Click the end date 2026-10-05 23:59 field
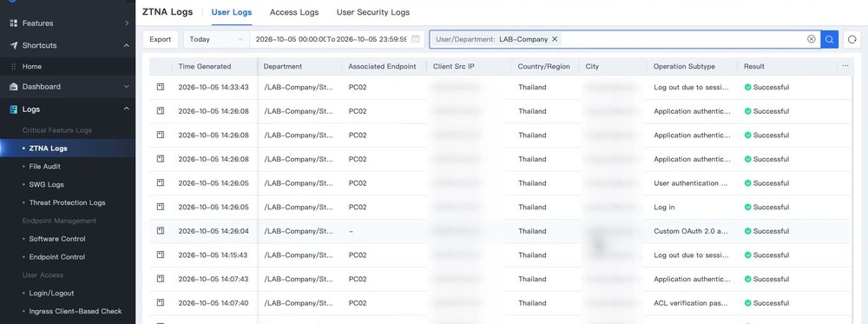 coord(372,39)
